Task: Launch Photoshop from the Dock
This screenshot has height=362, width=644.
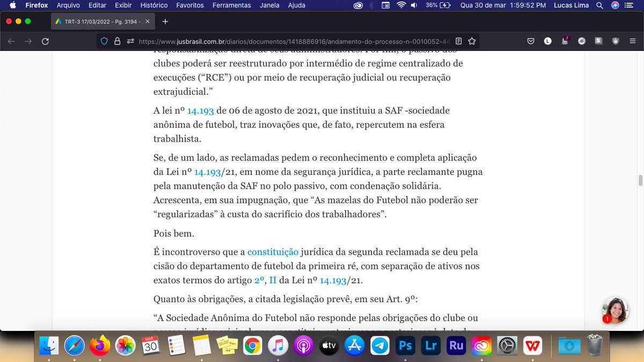Action: click(405, 346)
